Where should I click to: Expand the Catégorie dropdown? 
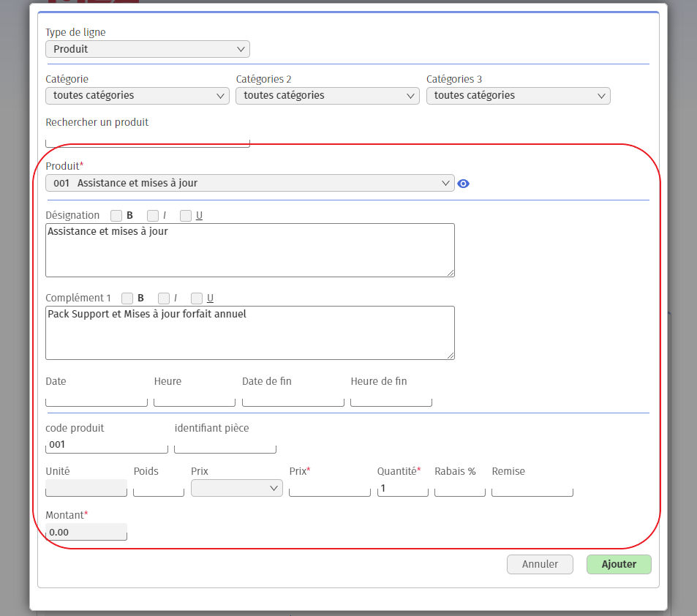(x=137, y=96)
